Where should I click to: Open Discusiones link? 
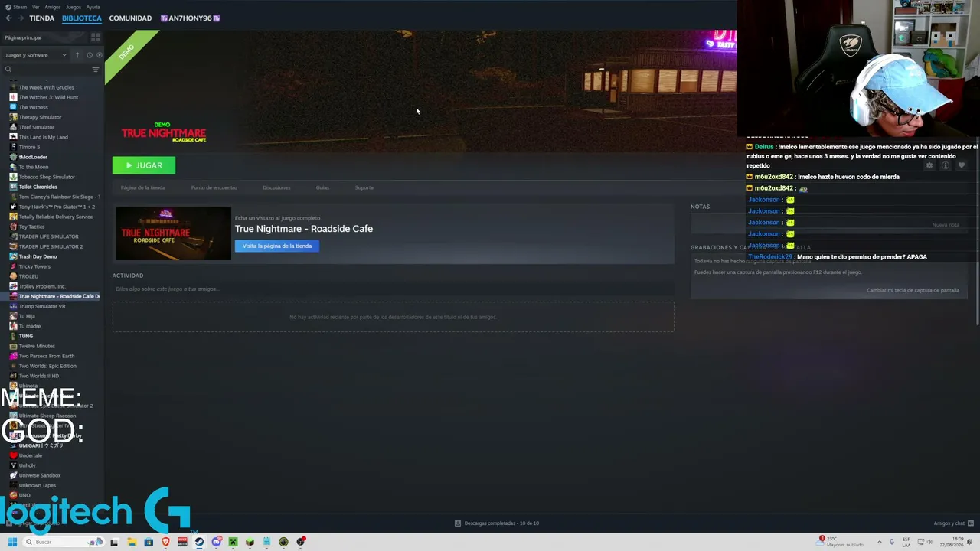tap(276, 187)
